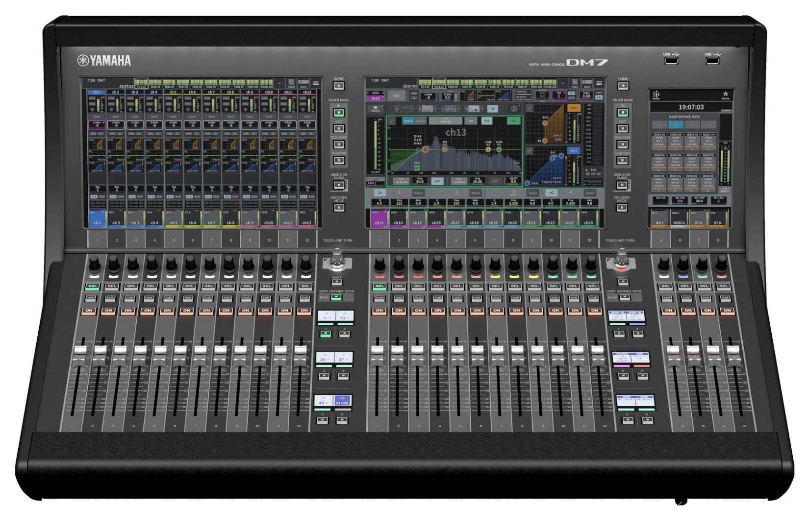Tap the Assist icon on the utility display
Screen dimensions: 807x532
(x=656, y=95)
